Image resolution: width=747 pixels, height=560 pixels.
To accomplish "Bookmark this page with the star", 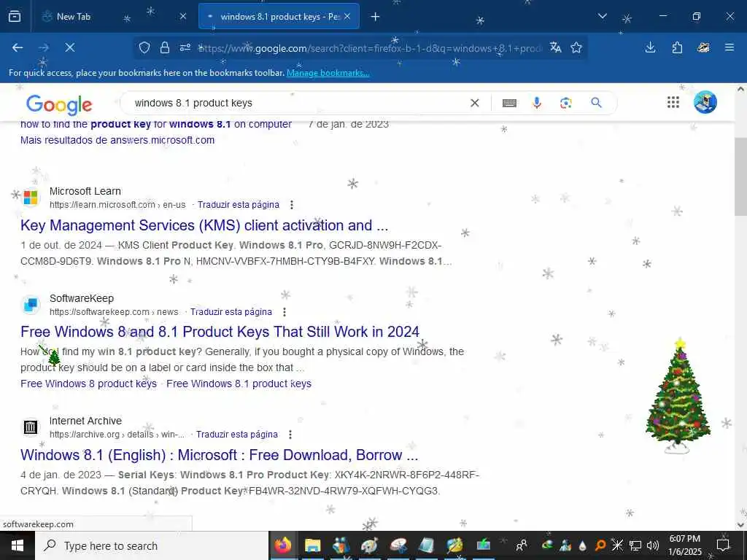I will [576, 47].
